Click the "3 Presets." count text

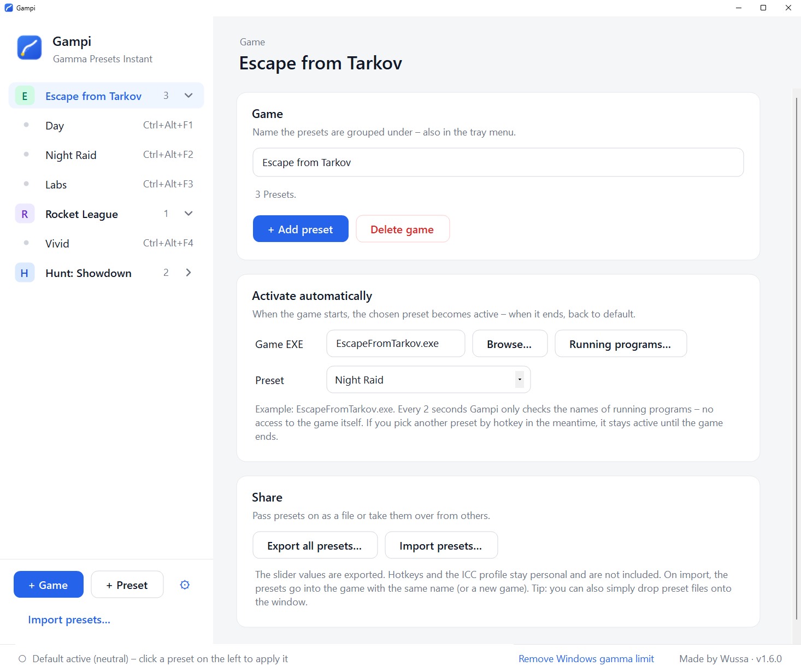click(x=275, y=194)
